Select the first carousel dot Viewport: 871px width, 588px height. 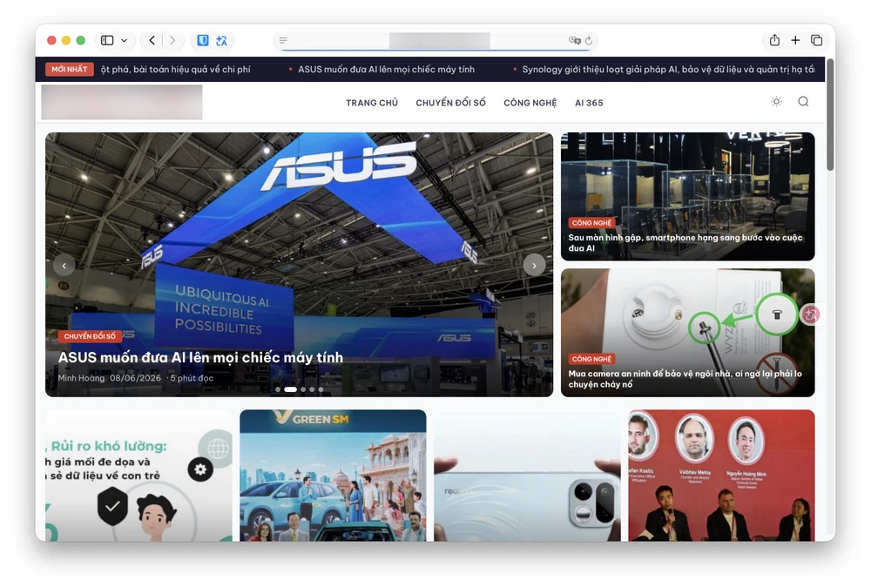tap(278, 389)
